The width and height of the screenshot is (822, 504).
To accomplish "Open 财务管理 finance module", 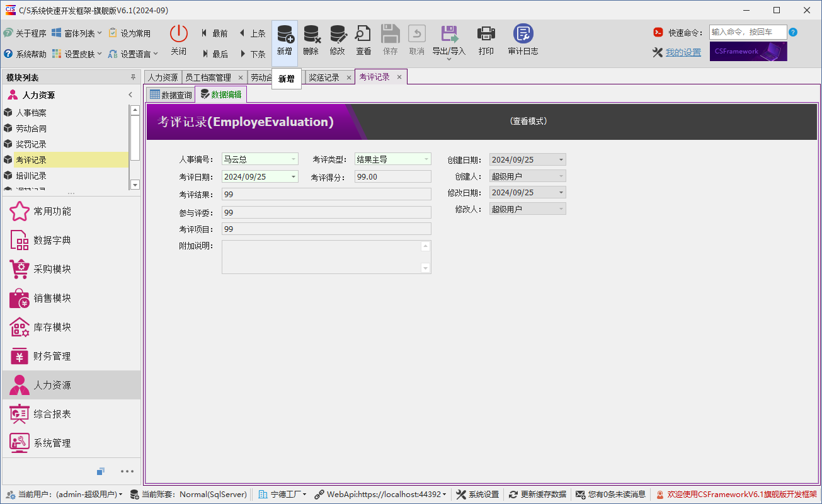I will (71, 356).
